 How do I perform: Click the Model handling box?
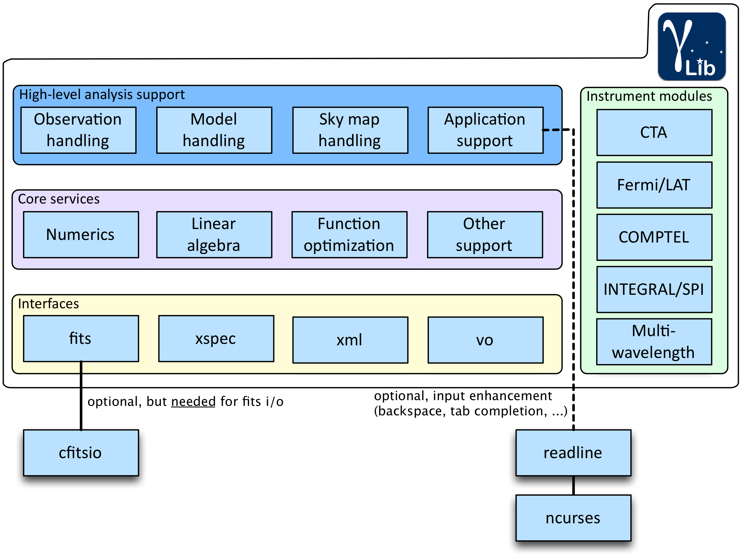point(214,130)
